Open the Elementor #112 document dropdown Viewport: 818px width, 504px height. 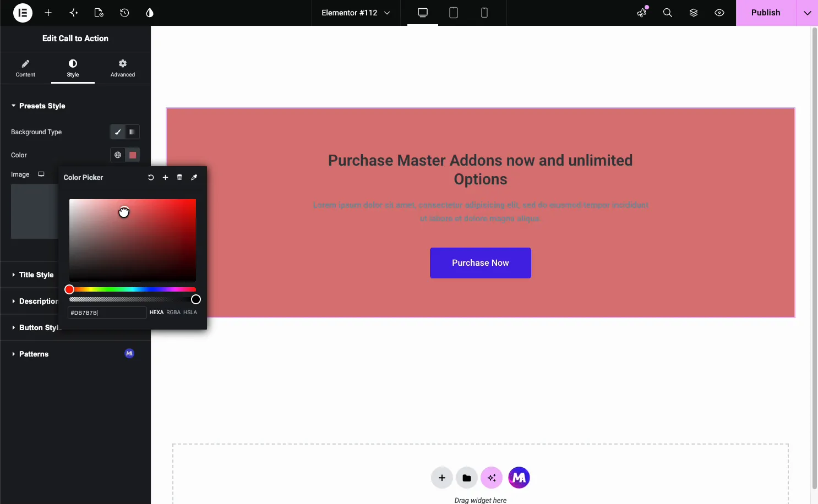[356, 13]
